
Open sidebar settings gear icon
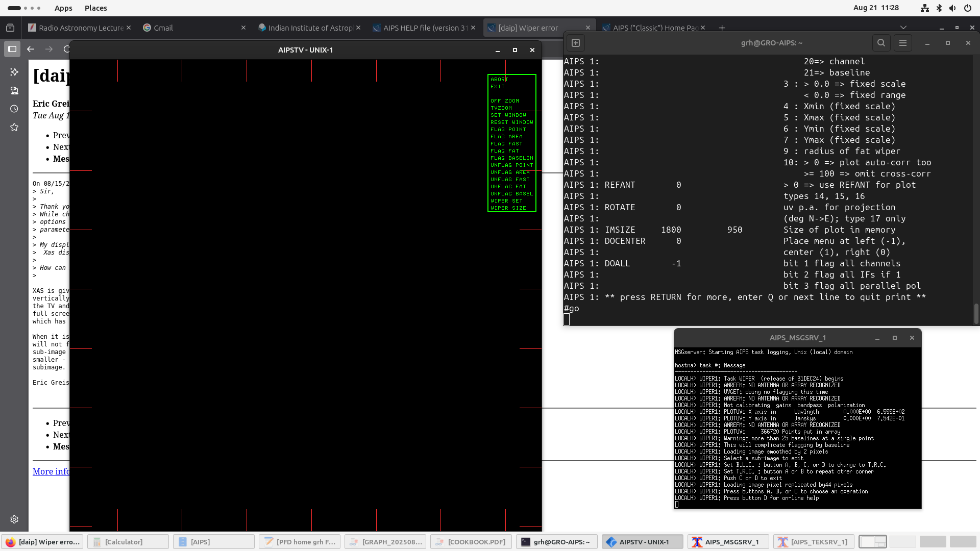pos(14,519)
